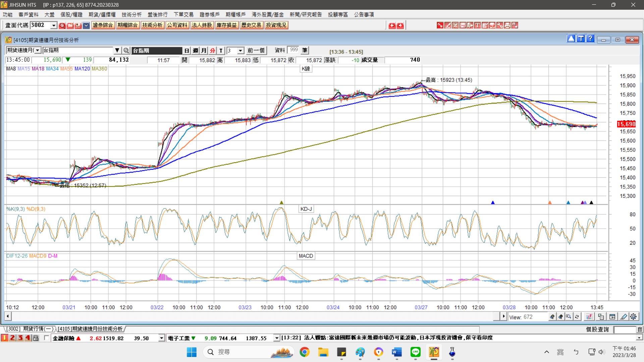Viewport: 644px width, 362px height.
Task: Expand the 畫面代碼 3002 dropdown
Action: 54,25
